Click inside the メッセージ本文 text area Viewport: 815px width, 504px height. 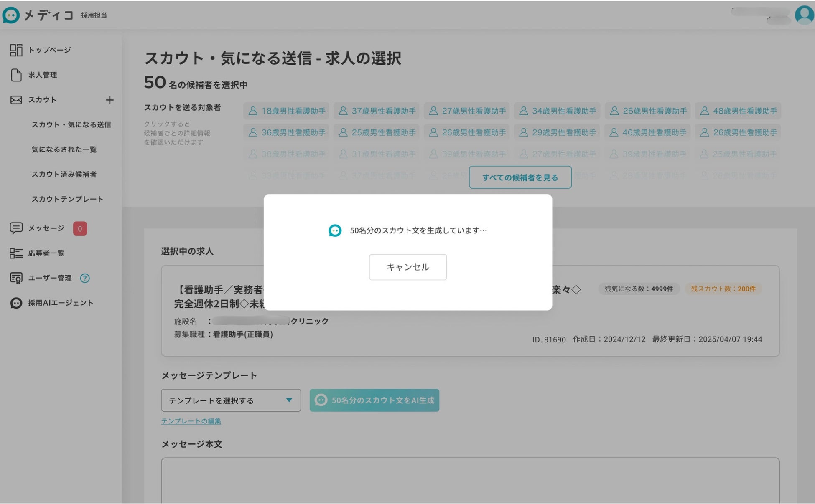coord(470,480)
